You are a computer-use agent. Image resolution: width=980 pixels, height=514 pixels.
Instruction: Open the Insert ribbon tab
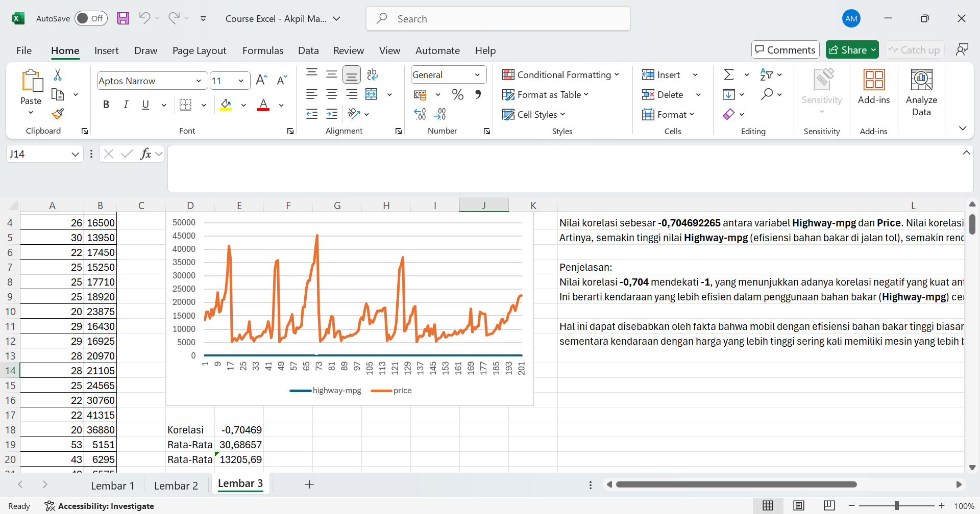tap(106, 50)
